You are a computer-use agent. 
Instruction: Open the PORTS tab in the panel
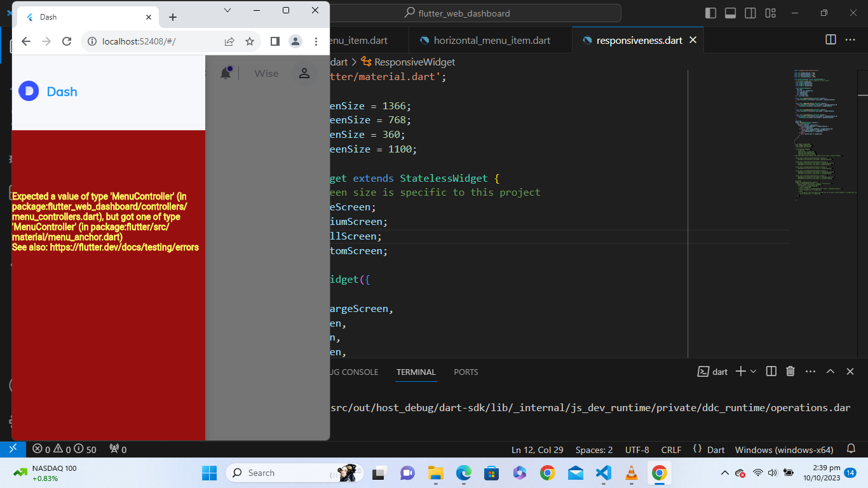tap(466, 372)
